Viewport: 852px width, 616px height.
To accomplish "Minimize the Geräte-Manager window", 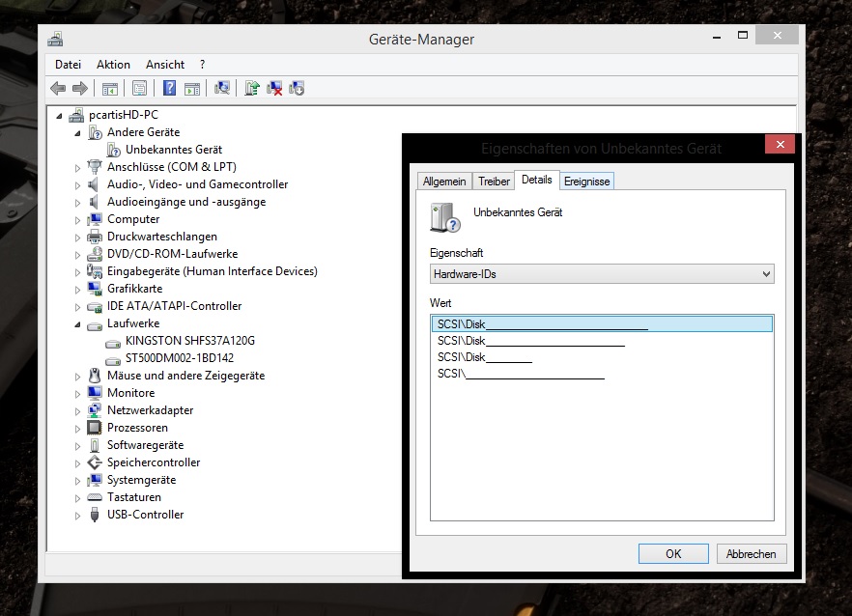I will point(717,36).
